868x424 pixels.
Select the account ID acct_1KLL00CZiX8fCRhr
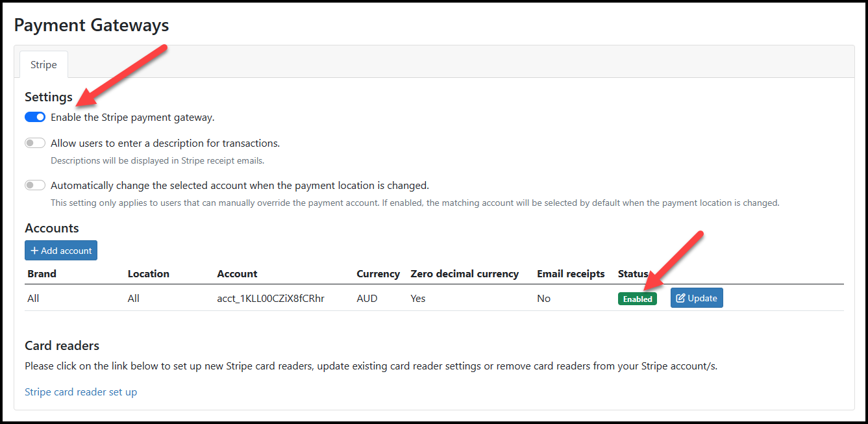pyautogui.click(x=271, y=299)
